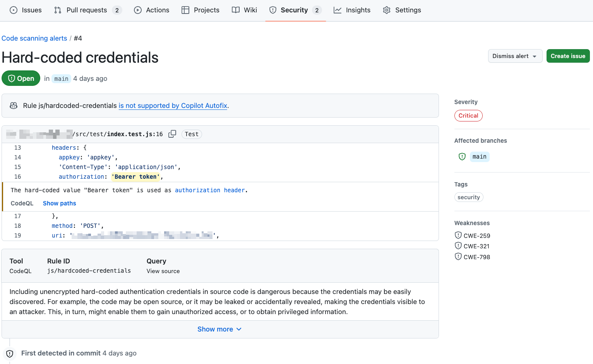Image resolution: width=593 pixels, height=364 pixels.
Task: Click the Create issue button
Action: (568, 56)
